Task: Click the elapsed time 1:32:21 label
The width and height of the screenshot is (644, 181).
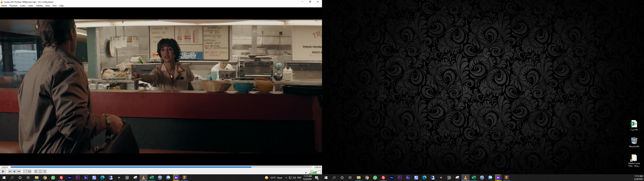Action: point(5,167)
